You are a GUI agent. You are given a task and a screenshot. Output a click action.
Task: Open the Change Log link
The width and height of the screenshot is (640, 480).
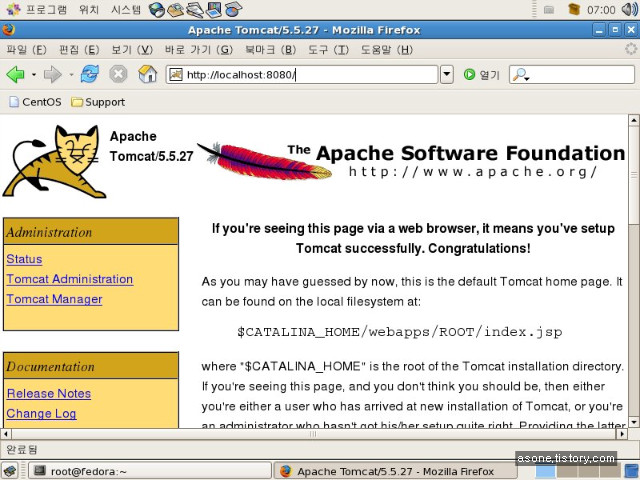coord(41,413)
